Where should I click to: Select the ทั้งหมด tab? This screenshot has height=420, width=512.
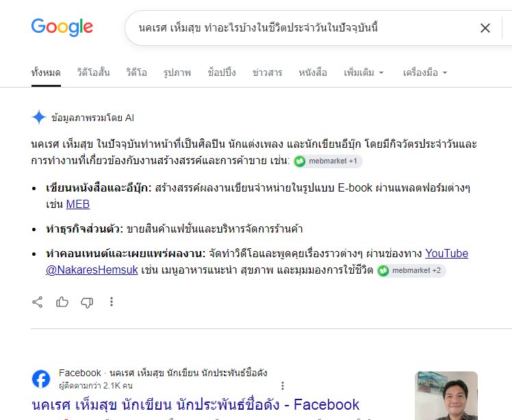(46, 73)
